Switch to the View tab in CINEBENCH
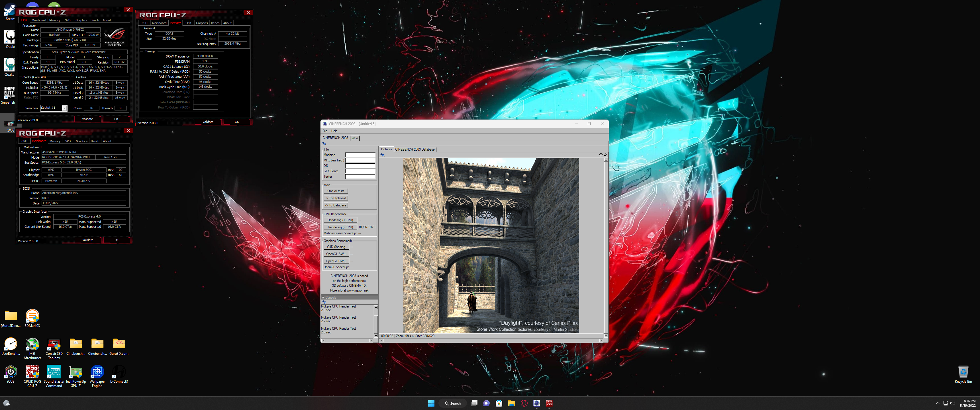Image resolution: width=980 pixels, height=410 pixels. point(355,138)
